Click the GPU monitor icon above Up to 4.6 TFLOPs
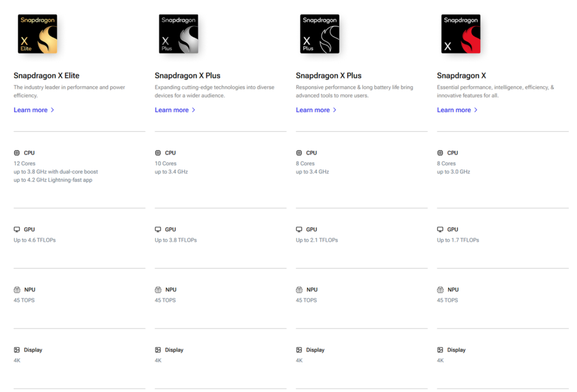 (17, 229)
